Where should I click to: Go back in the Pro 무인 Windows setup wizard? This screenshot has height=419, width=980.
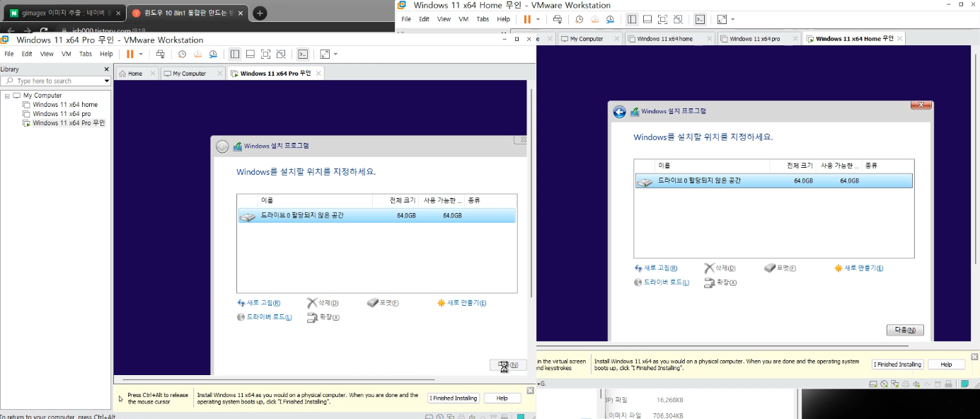click(x=222, y=147)
